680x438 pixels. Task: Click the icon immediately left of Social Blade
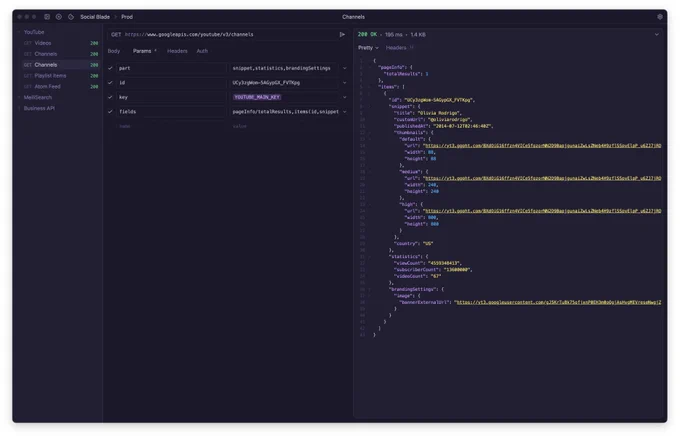pos(71,17)
